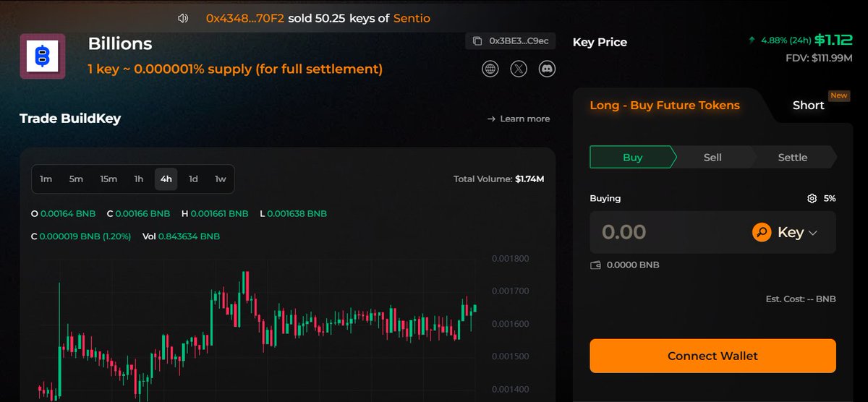Open the Discord server icon
868x402 pixels.
(547, 69)
